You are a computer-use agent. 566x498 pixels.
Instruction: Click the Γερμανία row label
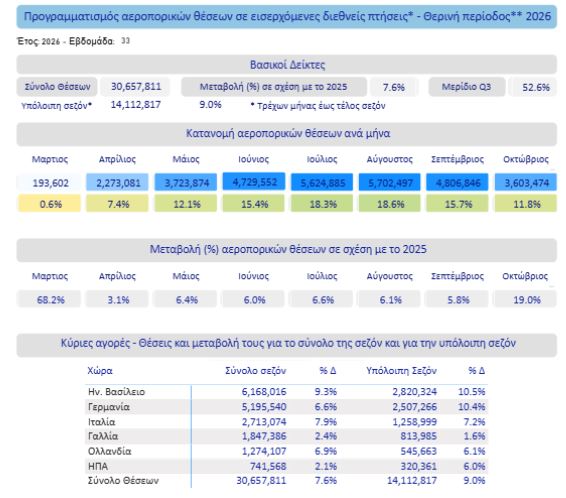[x=109, y=407]
